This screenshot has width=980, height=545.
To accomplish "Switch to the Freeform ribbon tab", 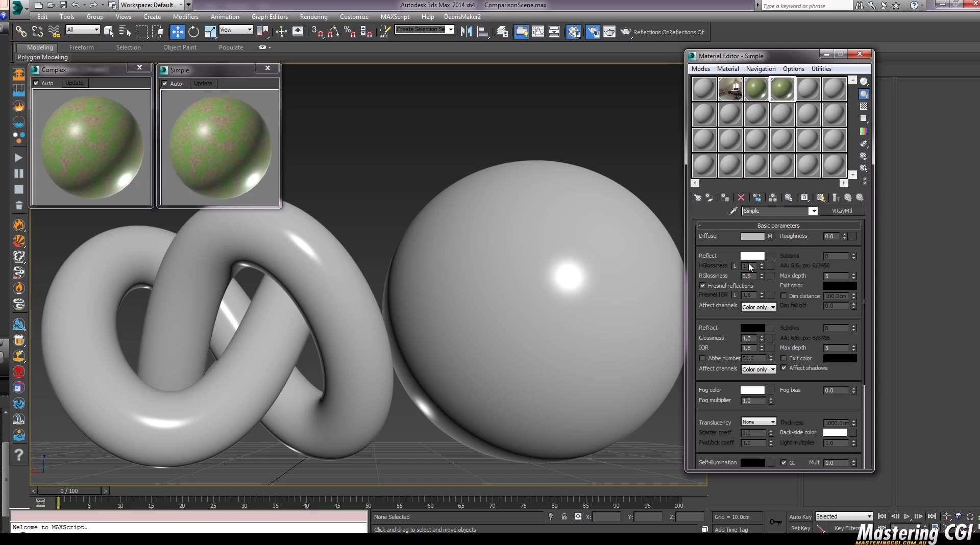I will pos(82,47).
